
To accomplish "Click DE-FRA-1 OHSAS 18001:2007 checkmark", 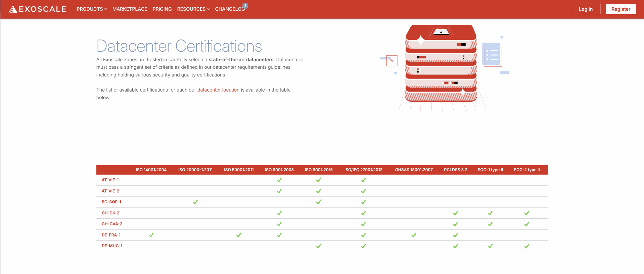I will pyautogui.click(x=414, y=235).
